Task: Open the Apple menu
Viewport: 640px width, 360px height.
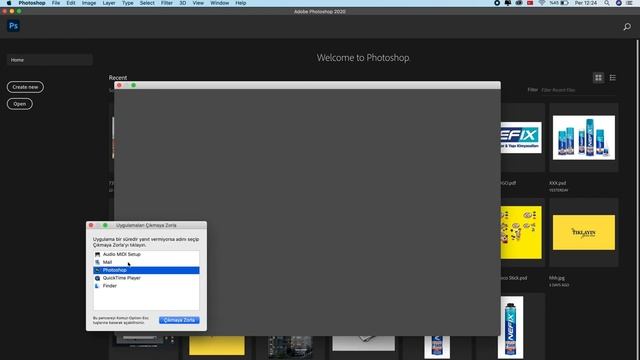Action: (9, 3)
